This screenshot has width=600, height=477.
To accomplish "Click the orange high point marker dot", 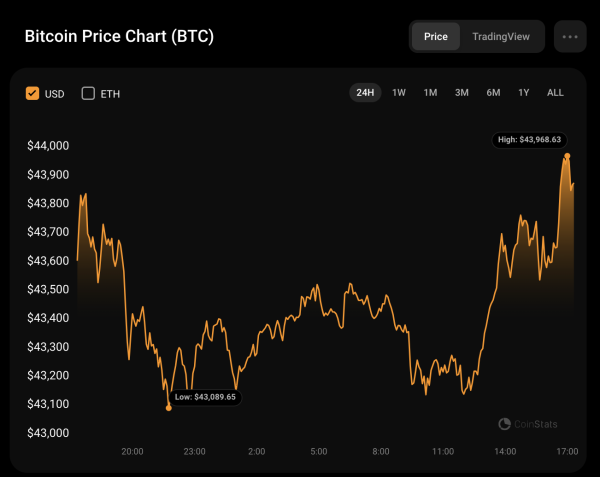I will coord(567,157).
